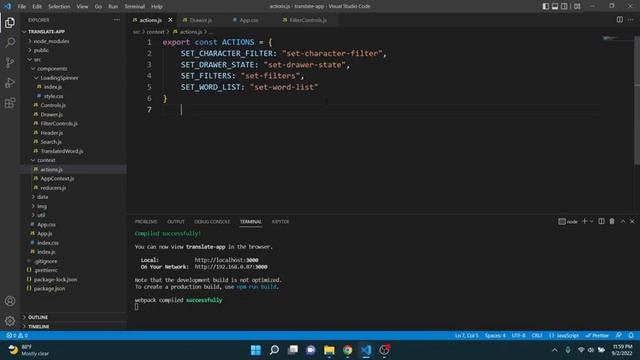Open the File menu
Screen dimensions: 640x360
tap(22, 6)
